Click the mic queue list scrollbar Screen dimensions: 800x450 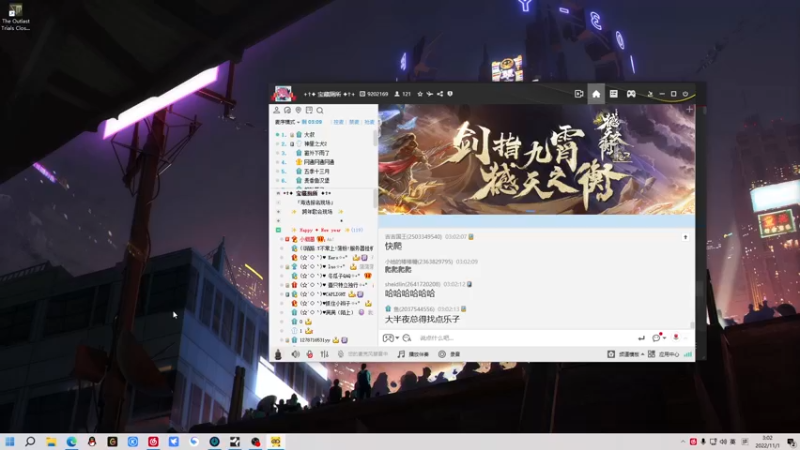click(x=376, y=138)
